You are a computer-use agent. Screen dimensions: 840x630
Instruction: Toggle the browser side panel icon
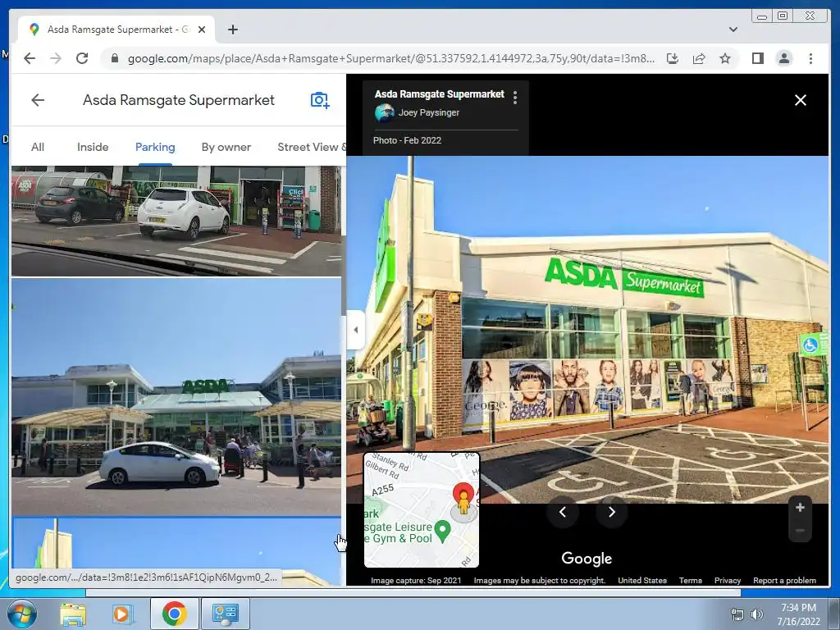(x=757, y=58)
